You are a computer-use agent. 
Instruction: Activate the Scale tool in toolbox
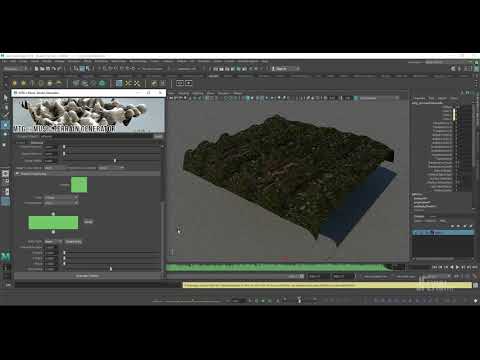point(5,145)
